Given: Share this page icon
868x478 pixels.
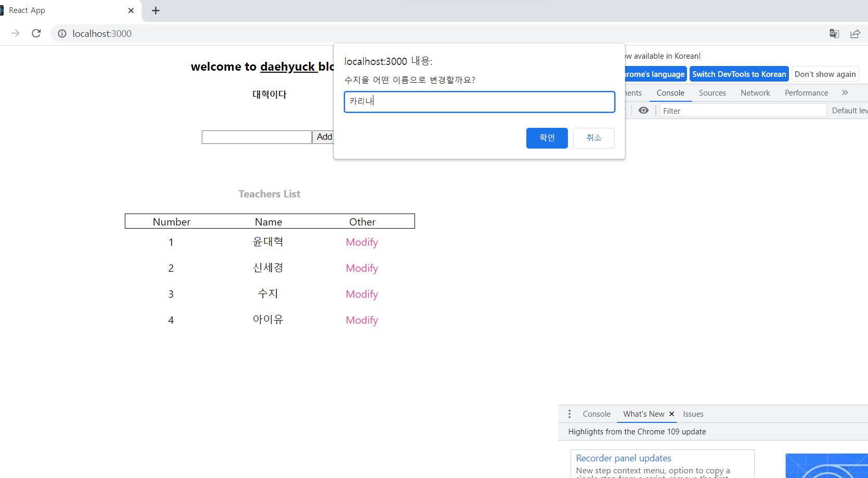Looking at the screenshot, I should coord(855,33).
